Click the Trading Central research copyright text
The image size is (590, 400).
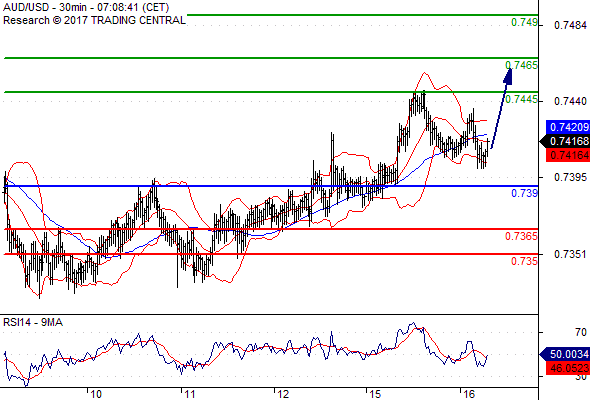[94, 20]
